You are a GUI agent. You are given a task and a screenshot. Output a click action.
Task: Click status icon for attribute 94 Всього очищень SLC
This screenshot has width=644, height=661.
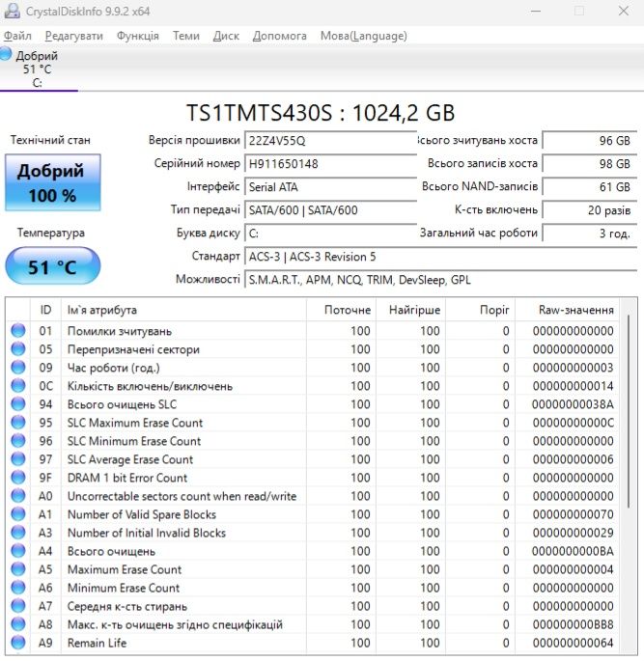click(18, 404)
